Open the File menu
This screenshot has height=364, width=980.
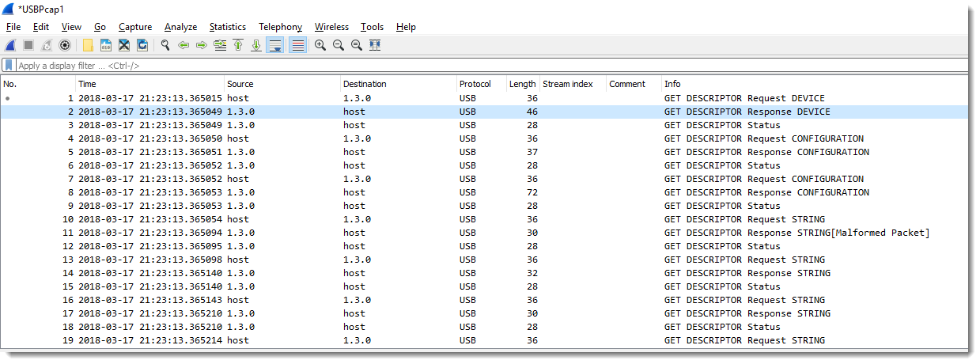click(x=13, y=27)
